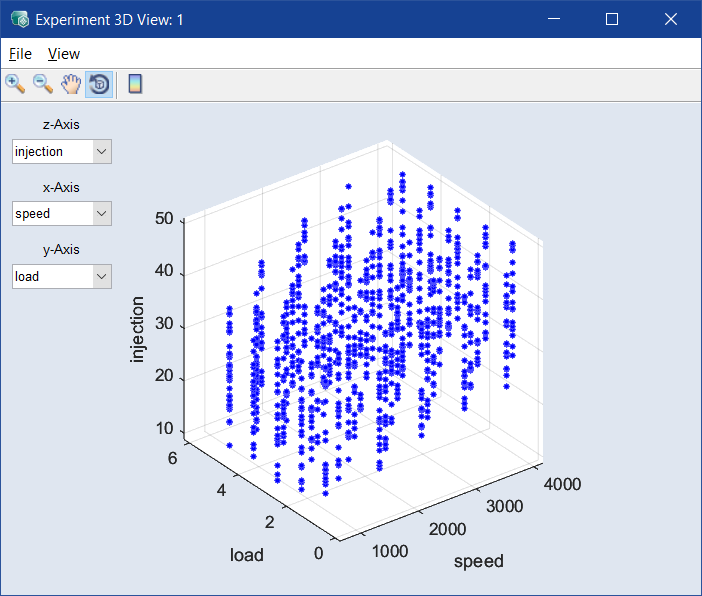Click the vertical injection axis label
702x596 pixels.
[x=139, y=329]
